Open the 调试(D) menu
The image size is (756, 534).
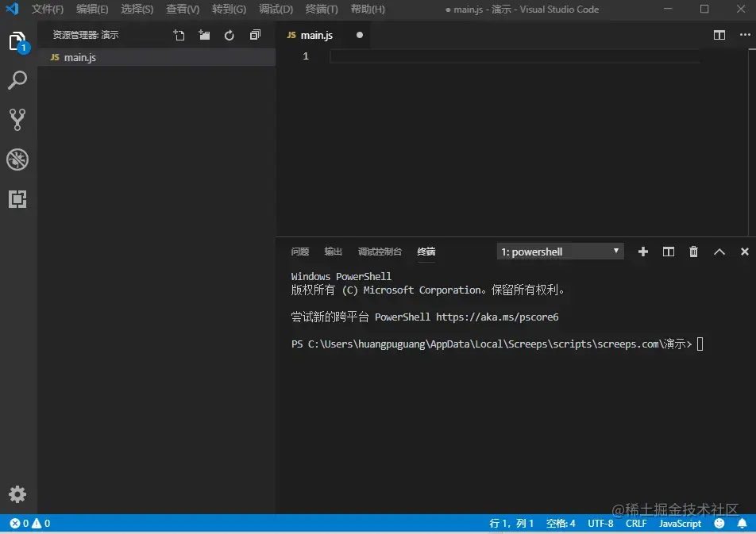click(x=276, y=10)
